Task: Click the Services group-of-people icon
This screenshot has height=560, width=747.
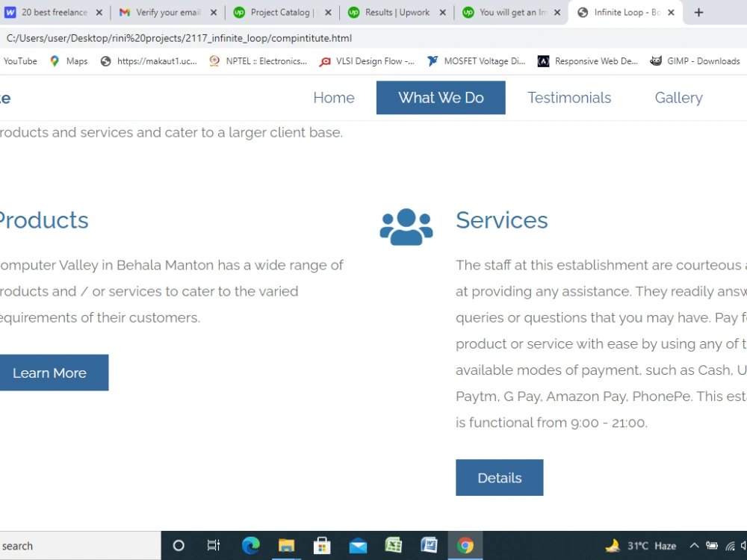Action: point(406,227)
